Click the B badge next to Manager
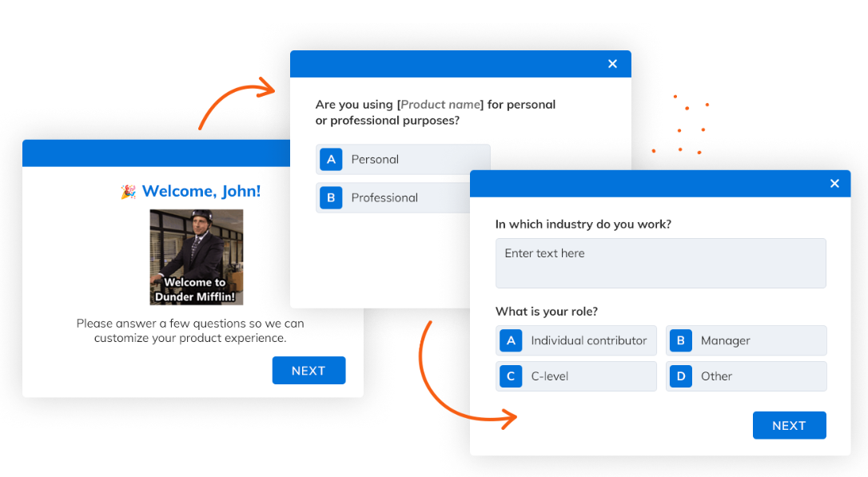 tap(680, 340)
